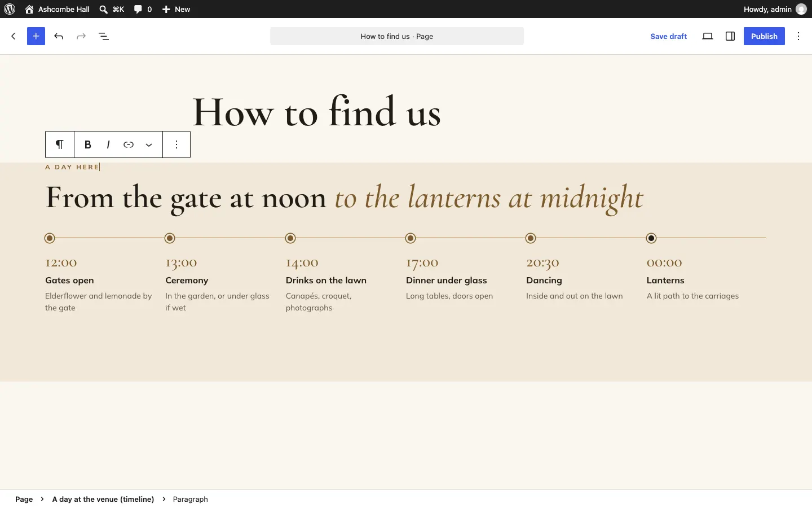Click the 14:00 timeline dot
Screen dimensions: 812x508
[x=290, y=238]
